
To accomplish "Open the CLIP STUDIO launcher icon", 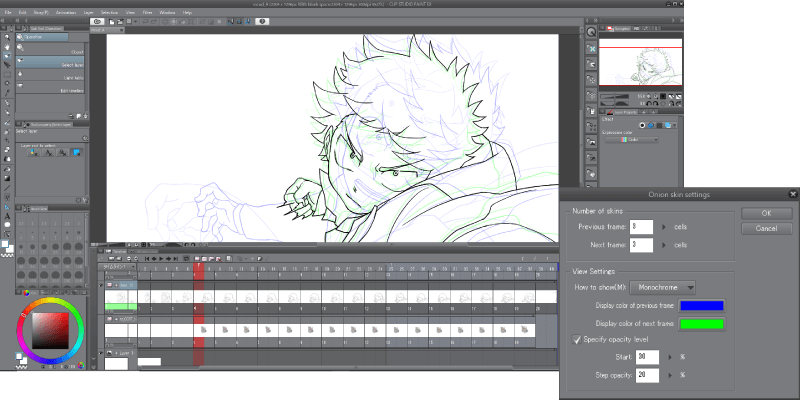I will (97, 20).
